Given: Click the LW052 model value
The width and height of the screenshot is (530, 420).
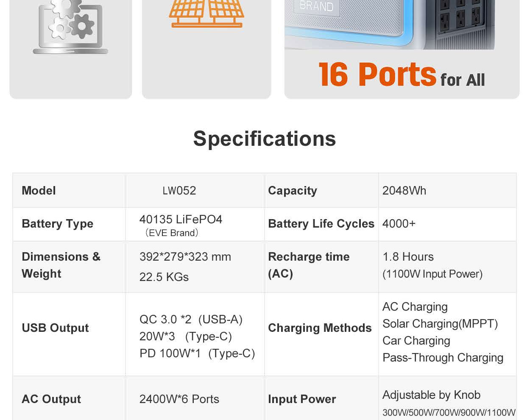Looking at the screenshot, I should (179, 191).
